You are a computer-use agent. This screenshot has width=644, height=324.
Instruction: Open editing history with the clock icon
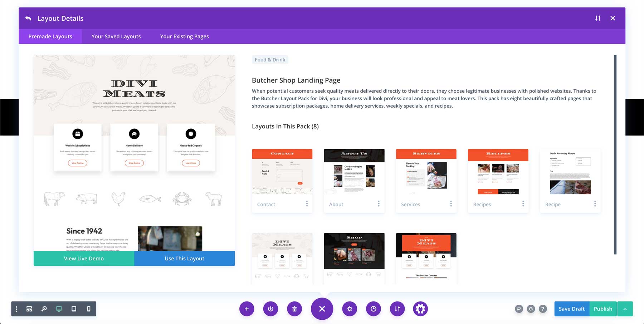pos(373,309)
